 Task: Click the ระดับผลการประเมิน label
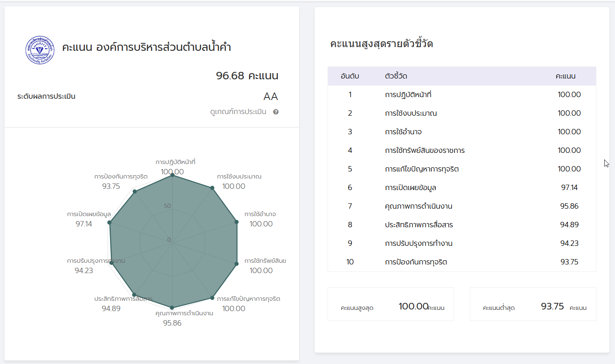(46, 96)
